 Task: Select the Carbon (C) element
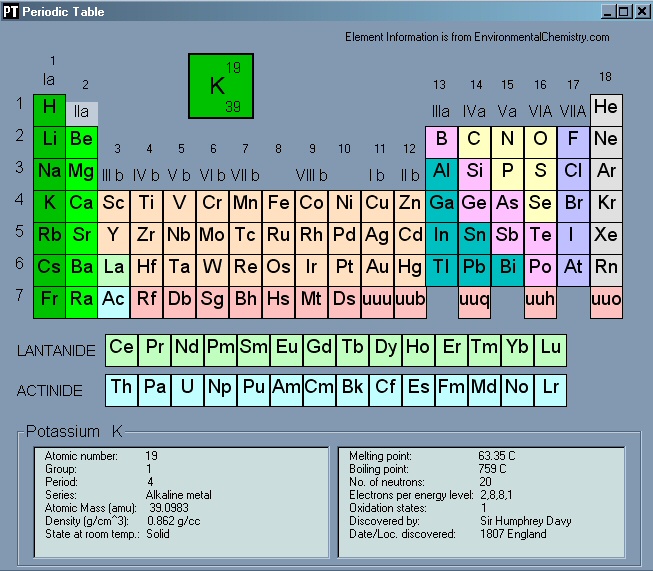(475, 140)
